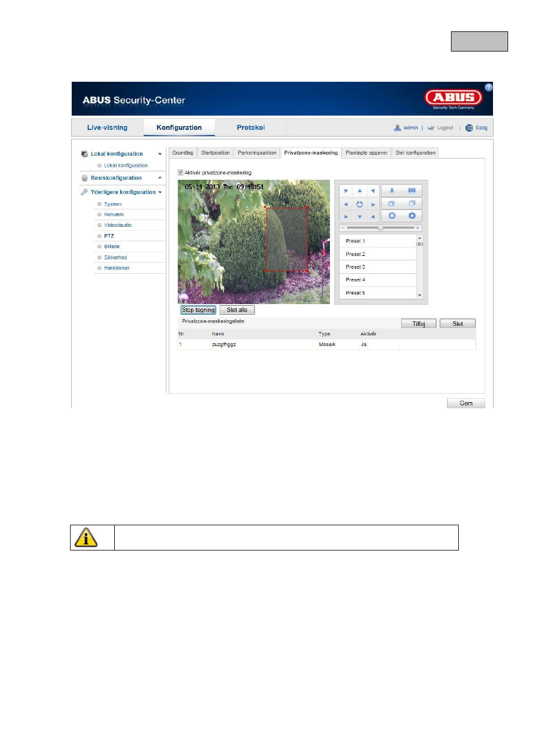This screenshot has height=756, width=535.
Task: Select Preset 3 in list
Action: click(378, 267)
